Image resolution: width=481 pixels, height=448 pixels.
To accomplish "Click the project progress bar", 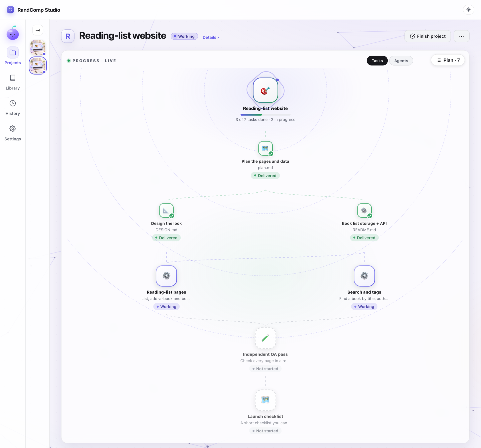I will [265, 115].
